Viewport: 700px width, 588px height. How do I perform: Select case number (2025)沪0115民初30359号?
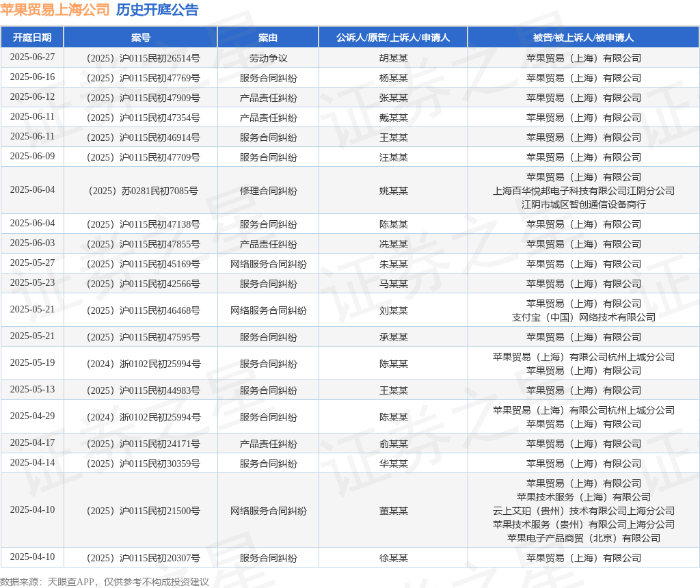144,464
